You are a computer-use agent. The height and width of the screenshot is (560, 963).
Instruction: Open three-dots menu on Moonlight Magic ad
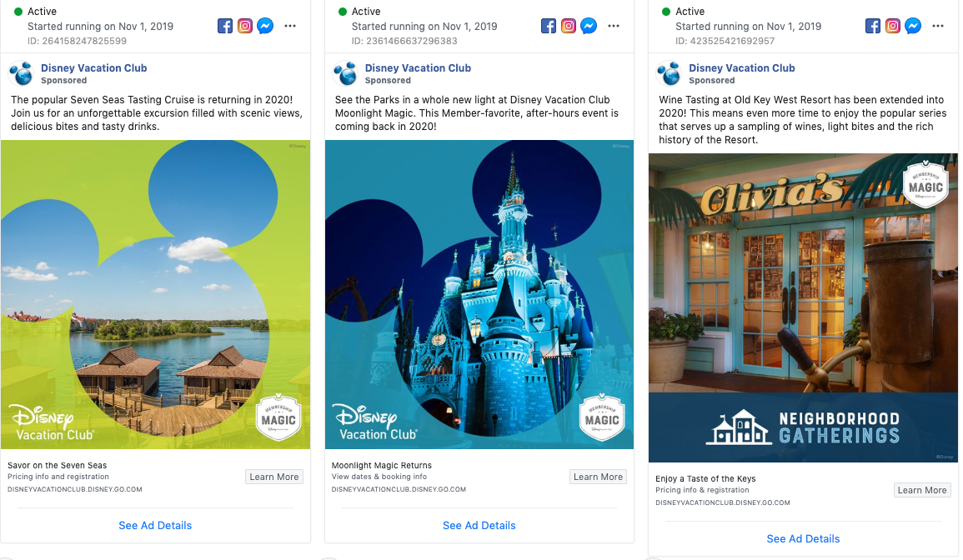(614, 27)
